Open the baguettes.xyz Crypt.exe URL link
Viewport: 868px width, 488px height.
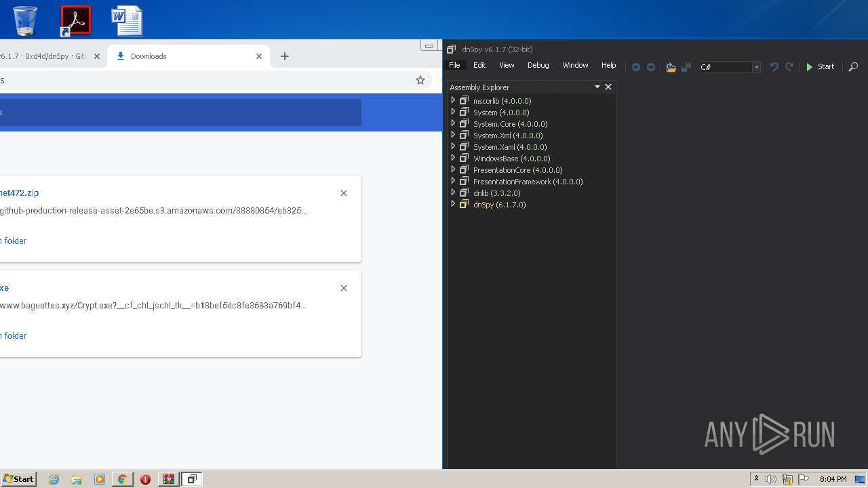click(153, 306)
